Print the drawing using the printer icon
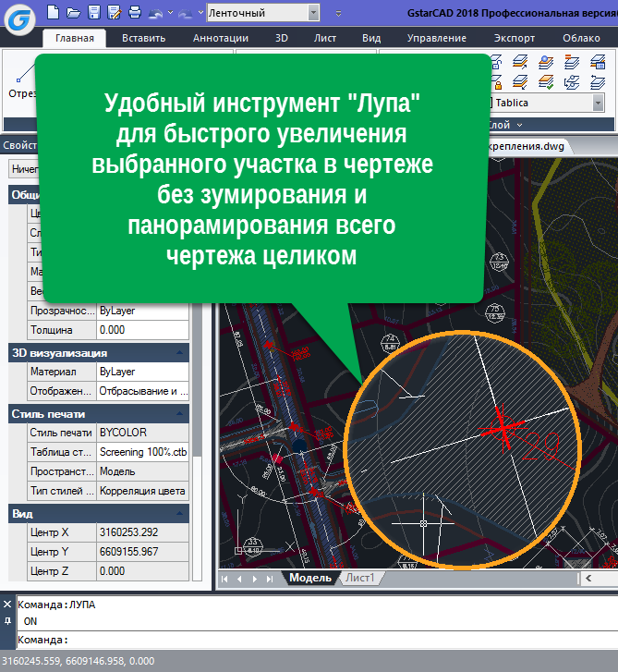 coord(135,12)
